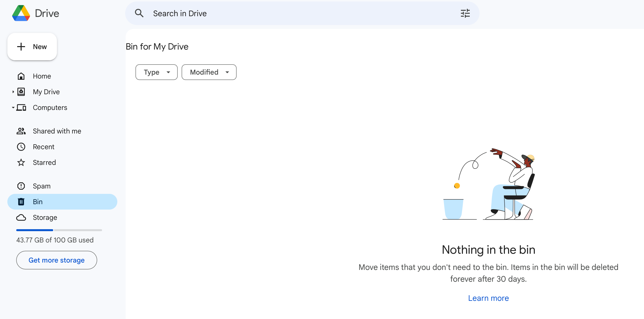Viewport: 644px width, 319px height.
Task: Open the Type filter dropdown
Action: tap(157, 72)
